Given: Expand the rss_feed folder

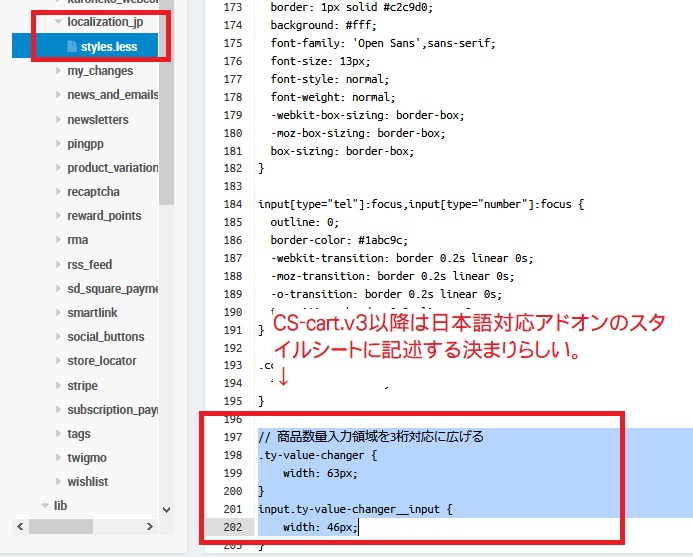Looking at the screenshot, I should tap(58, 265).
